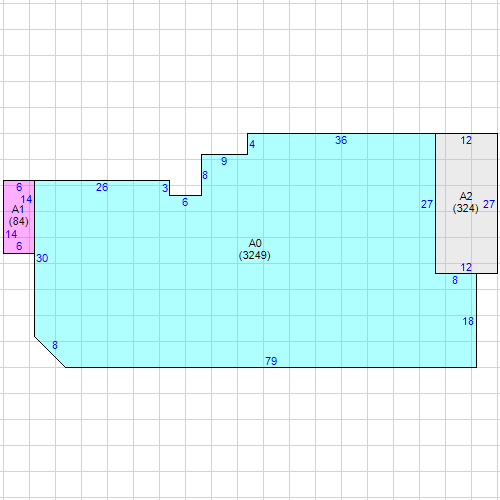
Task: Click the 79 dimension on bottom edge
Action: coord(271,361)
